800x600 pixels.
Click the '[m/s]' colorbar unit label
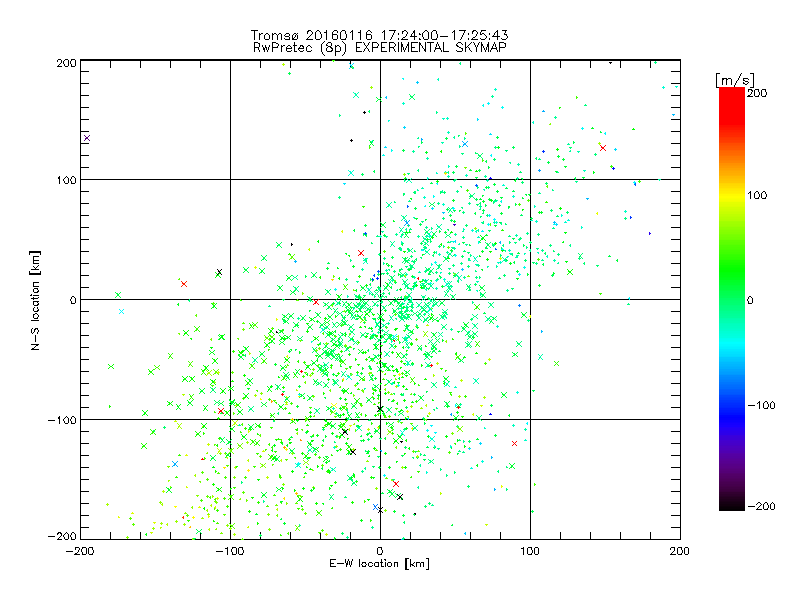point(734,80)
